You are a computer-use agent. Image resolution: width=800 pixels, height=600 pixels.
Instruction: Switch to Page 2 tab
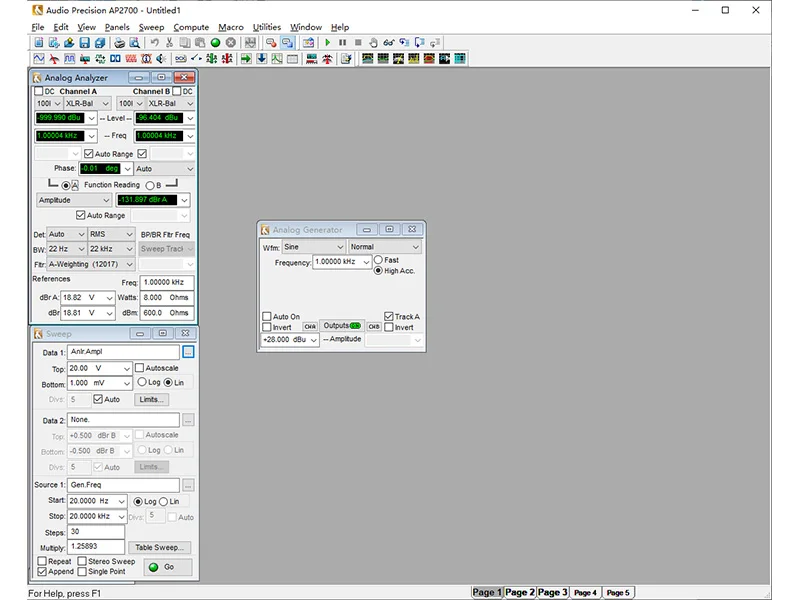(x=520, y=592)
